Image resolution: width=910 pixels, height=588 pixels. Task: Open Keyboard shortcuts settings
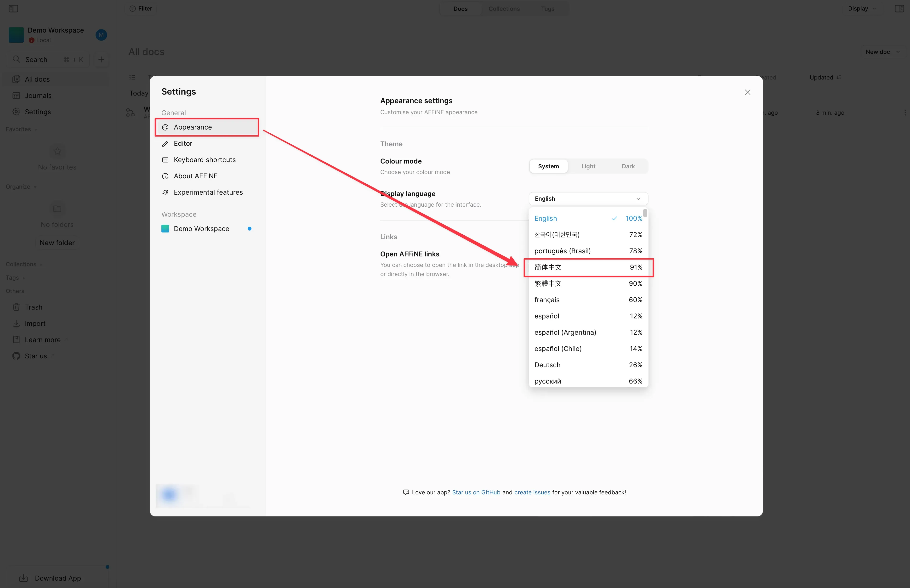click(207, 160)
